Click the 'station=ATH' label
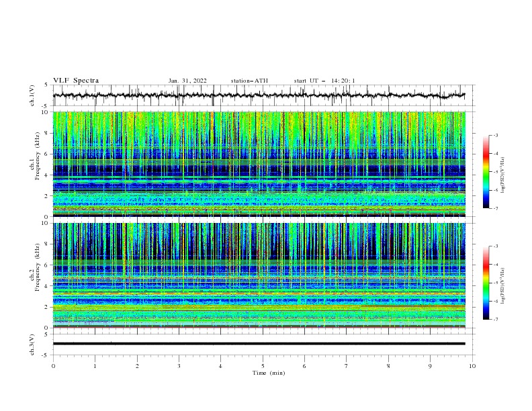The width and height of the screenshot is (532, 411). click(x=249, y=81)
